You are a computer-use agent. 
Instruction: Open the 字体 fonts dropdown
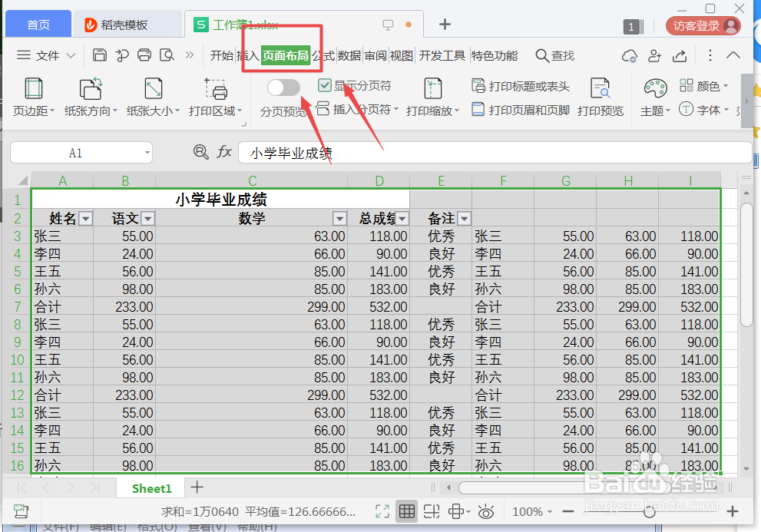tap(703, 110)
